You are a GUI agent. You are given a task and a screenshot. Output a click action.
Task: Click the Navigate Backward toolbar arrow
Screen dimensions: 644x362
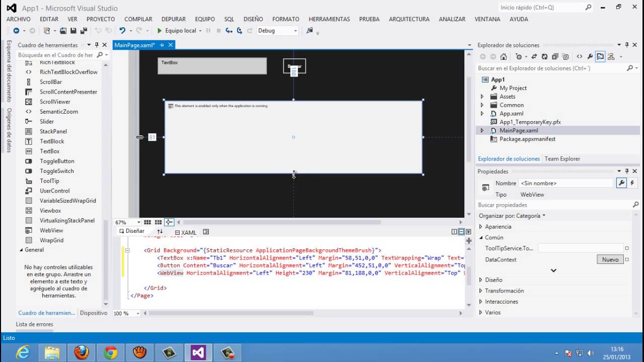pyautogui.click(x=16, y=31)
